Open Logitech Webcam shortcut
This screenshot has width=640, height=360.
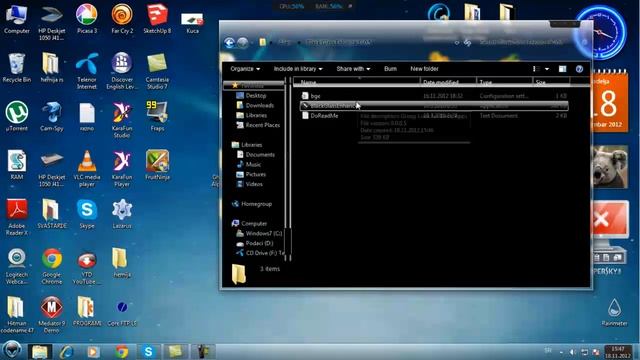(17, 266)
